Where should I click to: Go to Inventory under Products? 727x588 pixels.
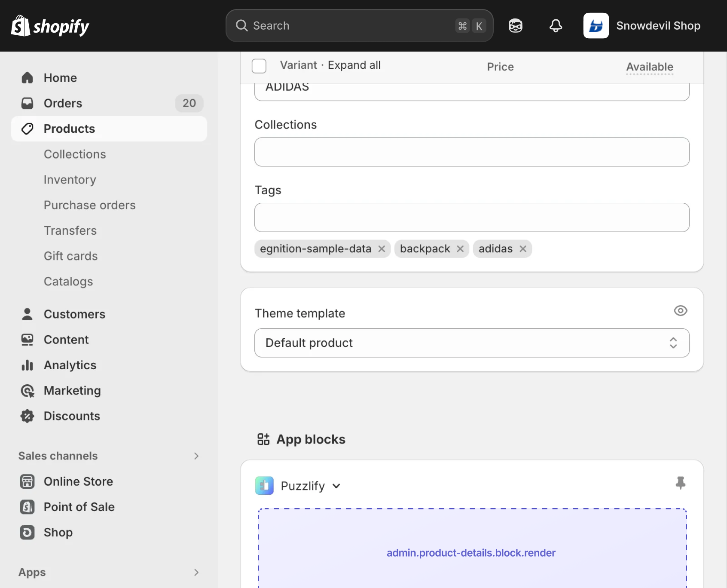click(70, 180)
